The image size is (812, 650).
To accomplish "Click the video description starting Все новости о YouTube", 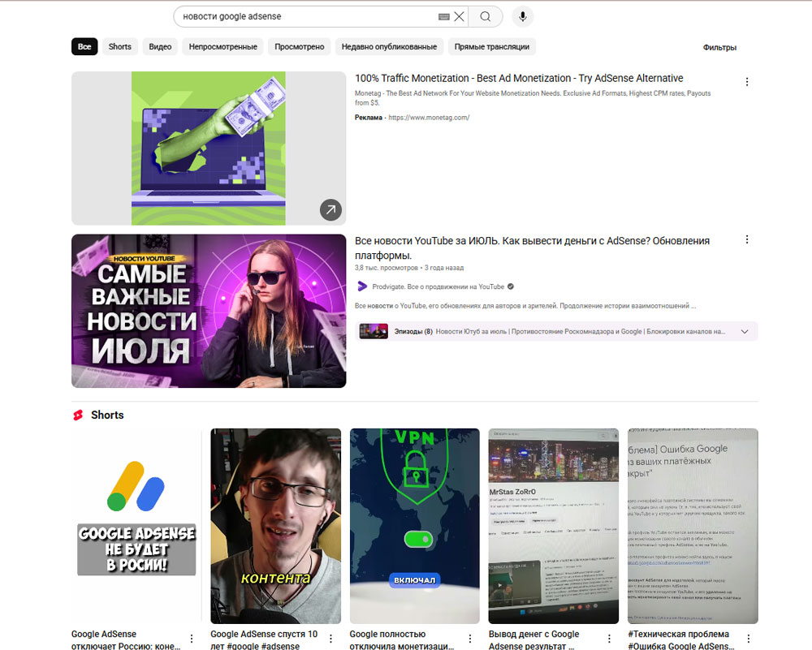I will (x=525, y=306).
